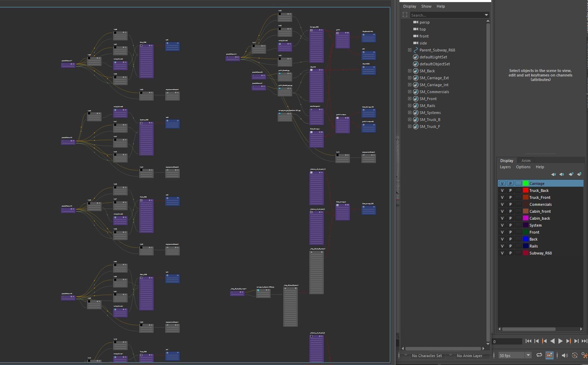Jump to start of playback range
This screenshot has width=588, height=365.
[x=528, y=341]
